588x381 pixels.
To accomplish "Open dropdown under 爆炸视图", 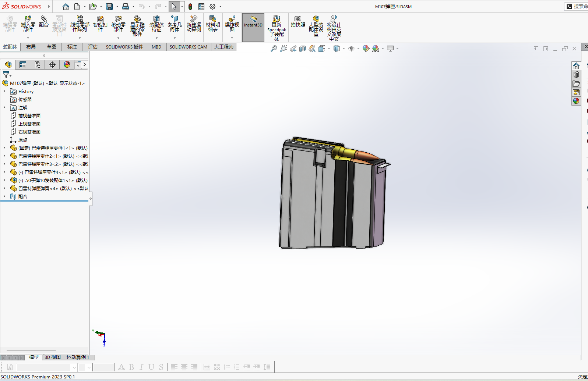I will (232, 38).
